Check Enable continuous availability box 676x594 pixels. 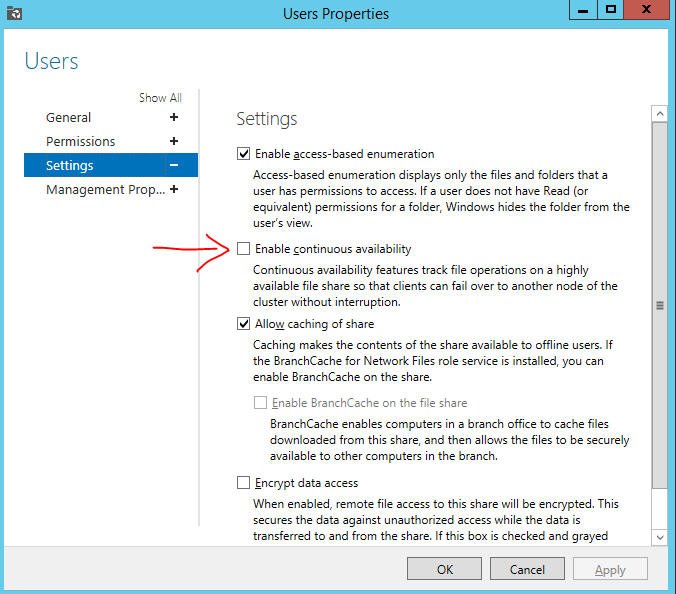click(243, 249)
